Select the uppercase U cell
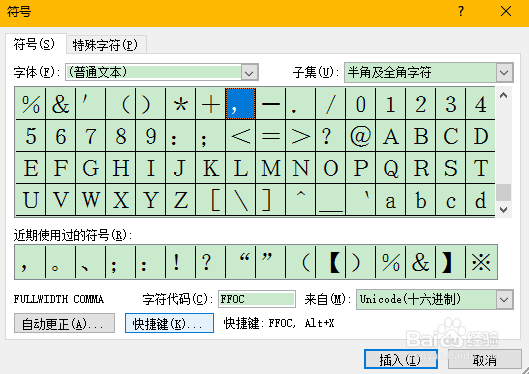The height and width of the screenshot is (374, 529). (x=30, y=200)
